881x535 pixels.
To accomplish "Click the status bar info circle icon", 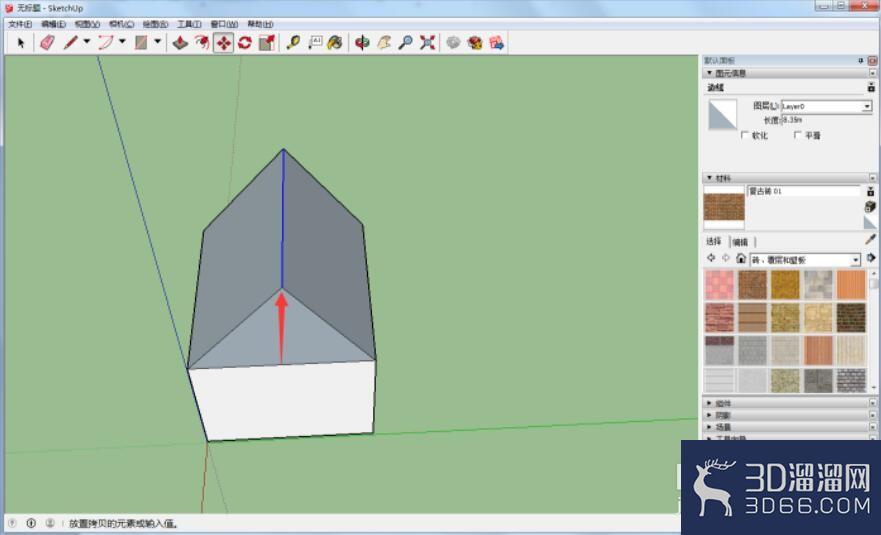I will (31, 523).
